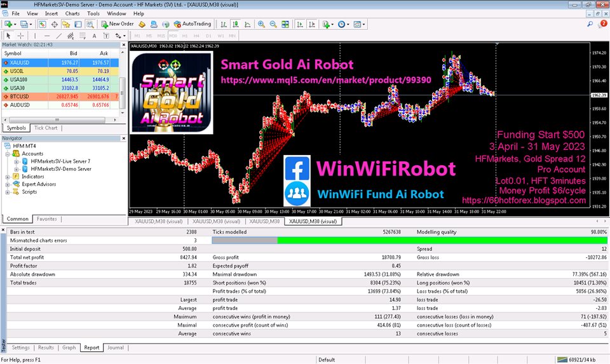
Task: Click the New Order button
Action: [117, 24]
